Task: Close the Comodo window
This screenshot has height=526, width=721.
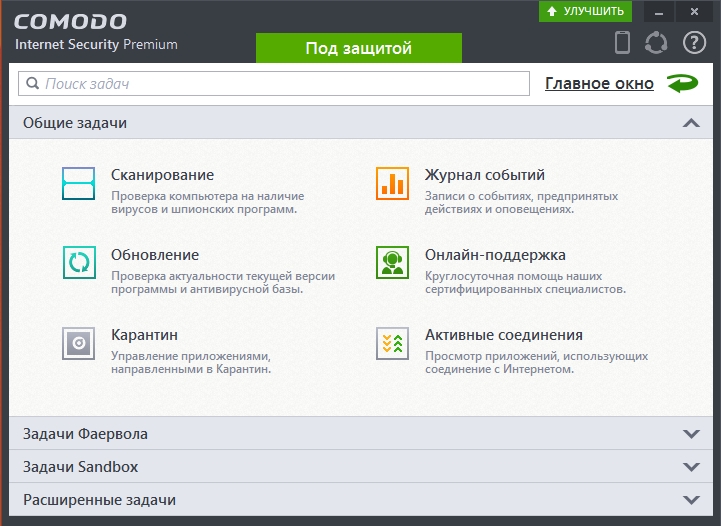Action: [x=694, y=11]
